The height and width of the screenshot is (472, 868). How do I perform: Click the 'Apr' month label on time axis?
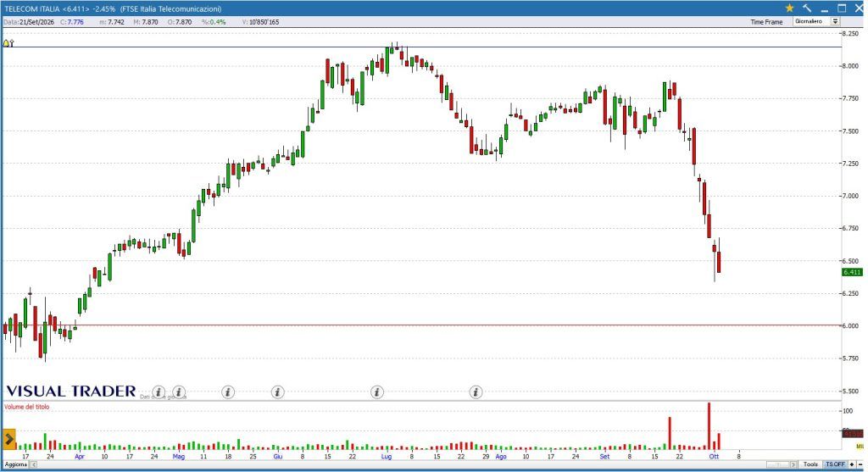click(80, 457)
